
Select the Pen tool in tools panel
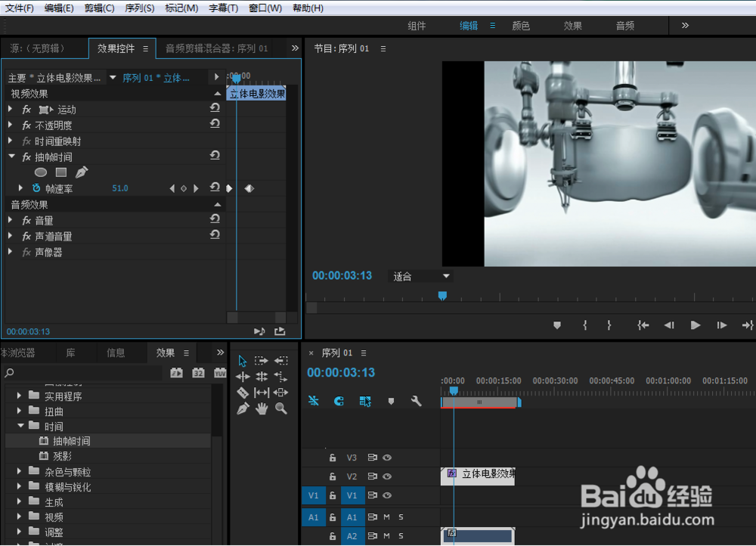[x=243, y=408]
